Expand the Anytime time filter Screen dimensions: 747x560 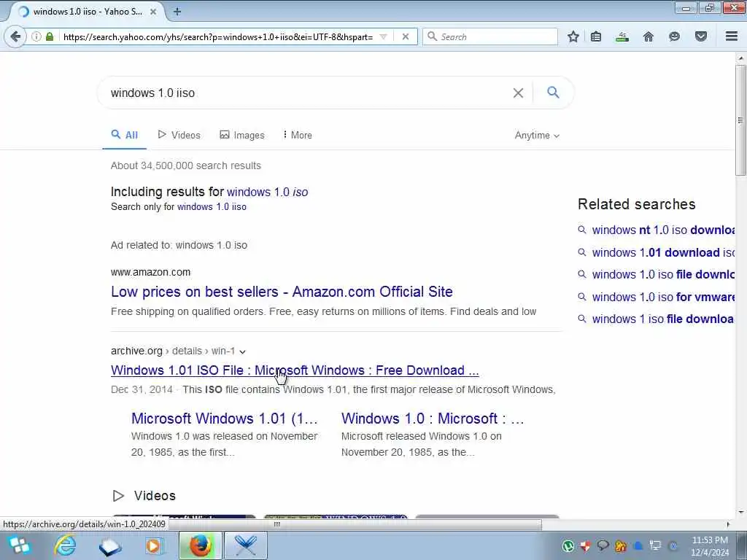(537, 135)
